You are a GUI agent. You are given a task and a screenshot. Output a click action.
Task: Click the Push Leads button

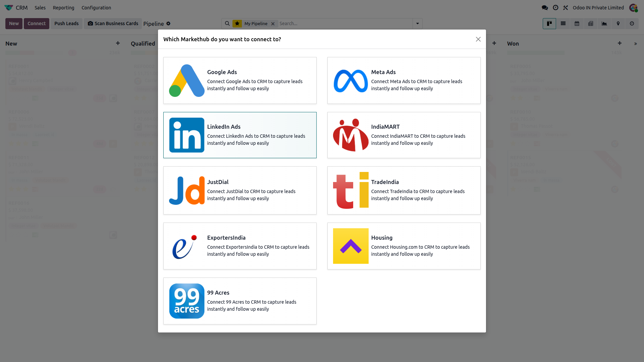(x=66, y=23)
